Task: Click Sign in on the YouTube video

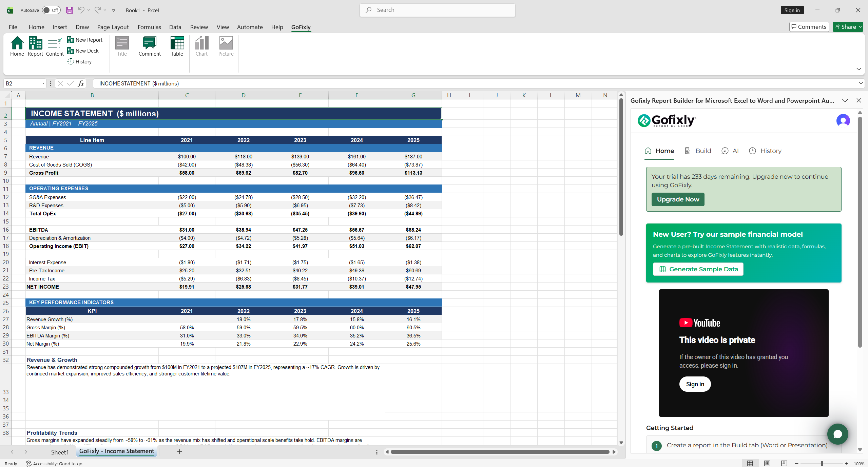Action: coord(695,384)
